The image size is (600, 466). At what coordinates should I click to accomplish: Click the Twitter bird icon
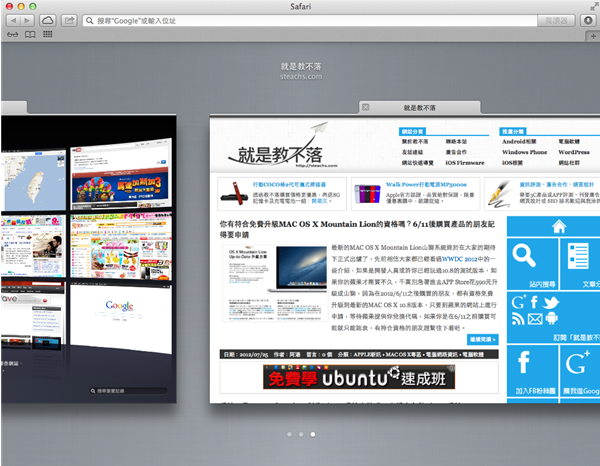tap(551, 303)
